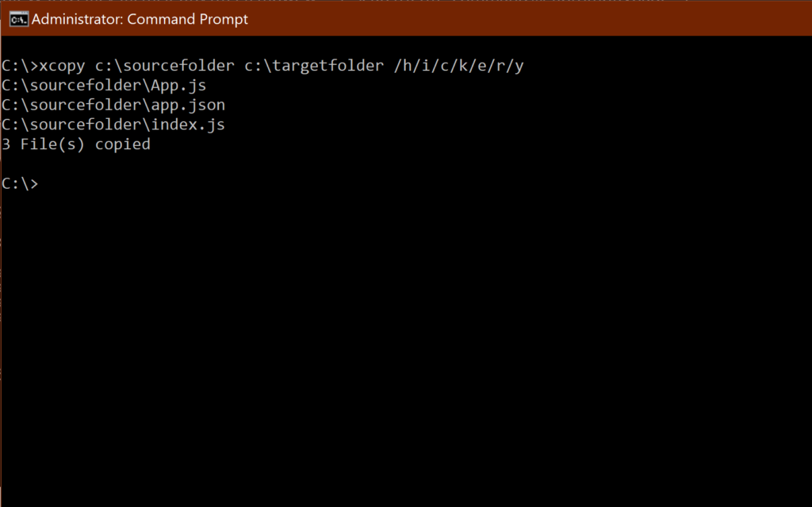Click the empty orange title bar area
This screenshot has height=507, width=812.
[x=528, y=19]
